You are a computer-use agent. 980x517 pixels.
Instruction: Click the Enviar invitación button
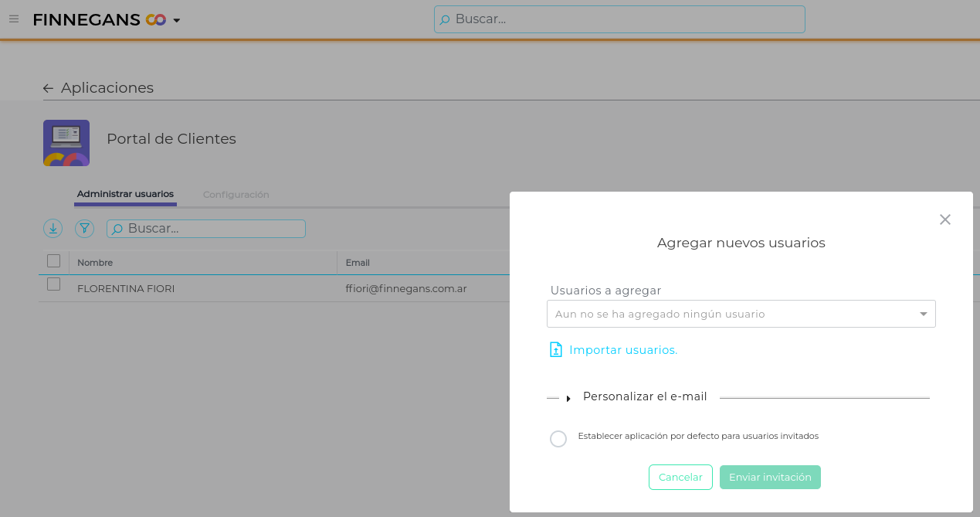point(770,478)
